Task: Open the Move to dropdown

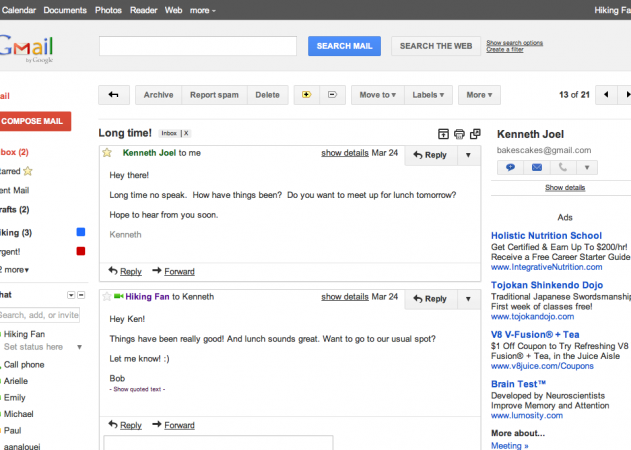Action: (x=377, y=95)
